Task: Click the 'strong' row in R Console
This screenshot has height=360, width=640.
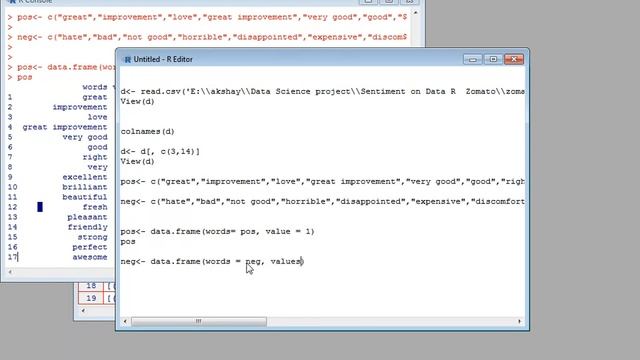Action: pos(58,237)
